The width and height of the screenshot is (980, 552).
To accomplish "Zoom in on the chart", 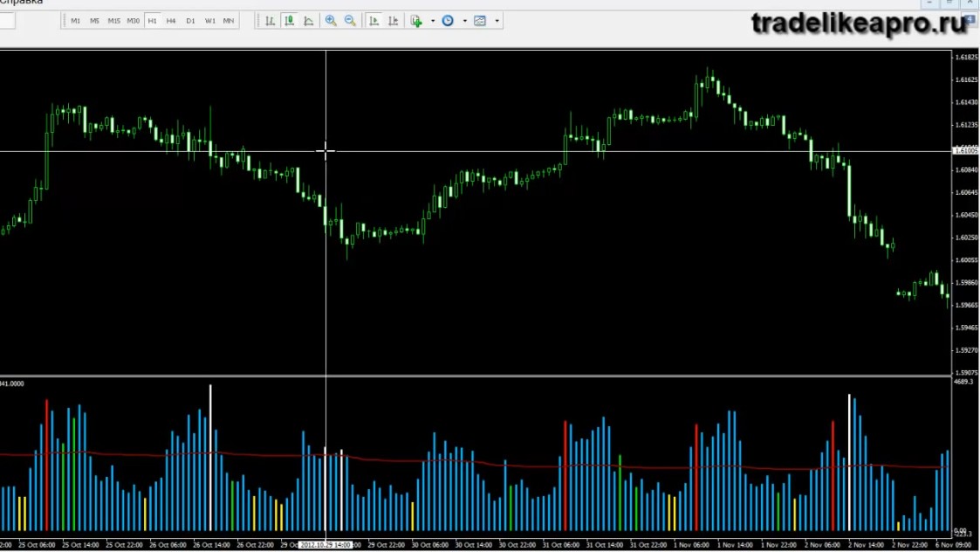I will tap(331, 21).
